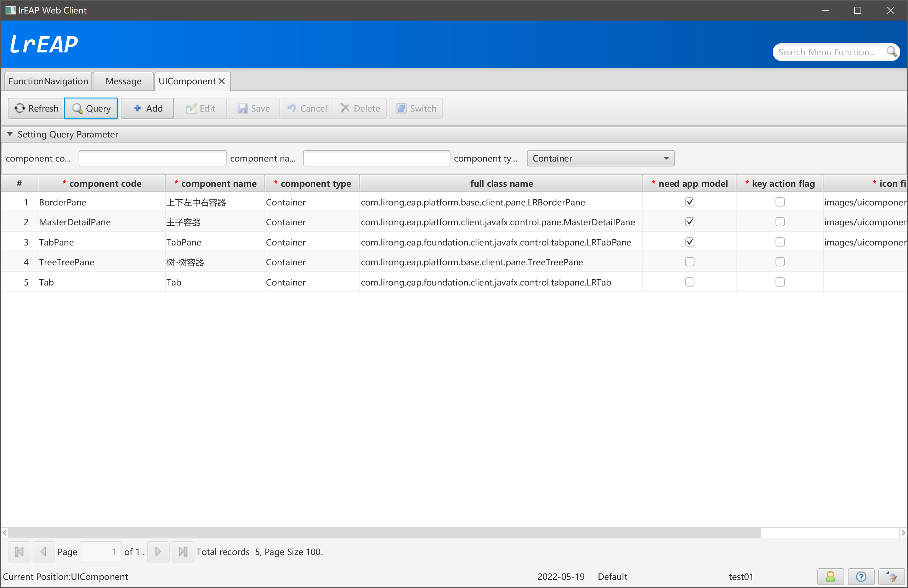
Task: Click the lrEAP window title icon
Action: click(10, 10)
